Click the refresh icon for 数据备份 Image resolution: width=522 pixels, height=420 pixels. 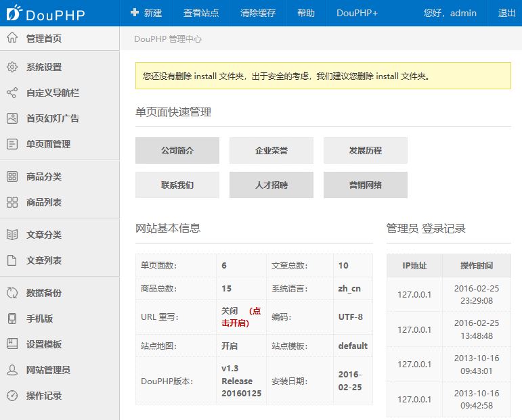click(12, 293)
